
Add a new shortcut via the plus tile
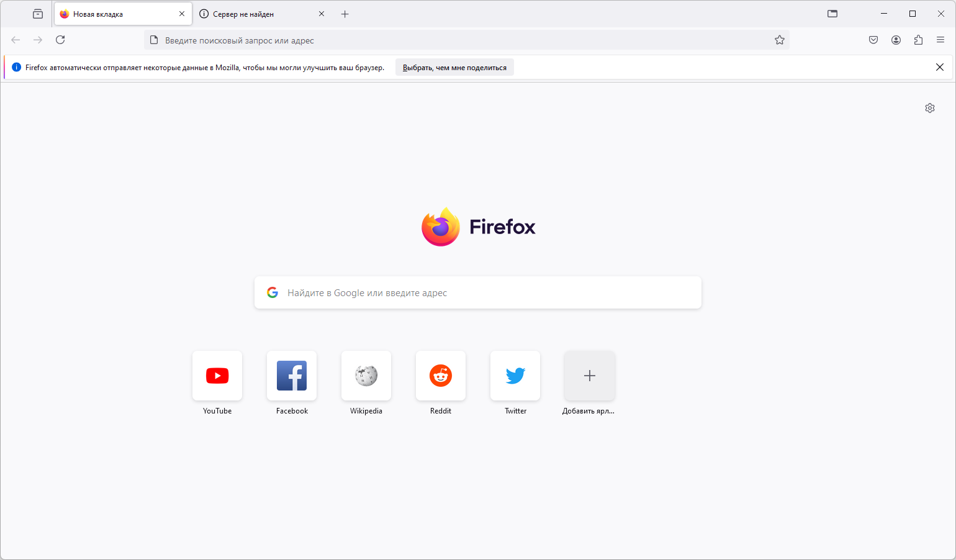click(590, 376)
